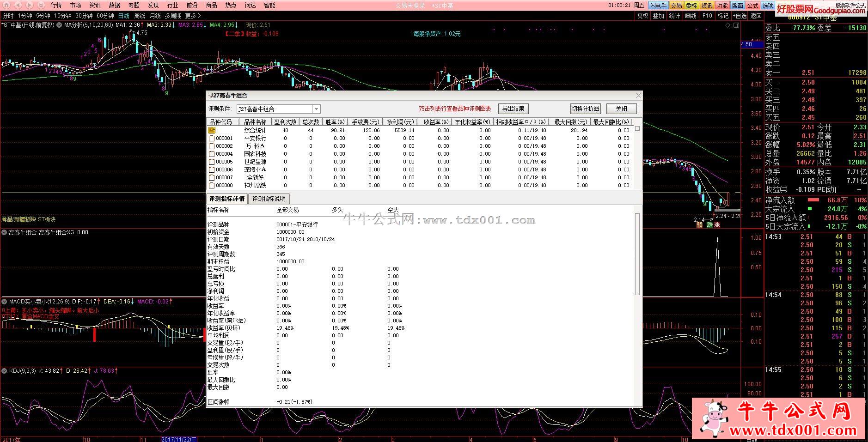
Task: Open the 多周期 view
Action: click(173, 16)
